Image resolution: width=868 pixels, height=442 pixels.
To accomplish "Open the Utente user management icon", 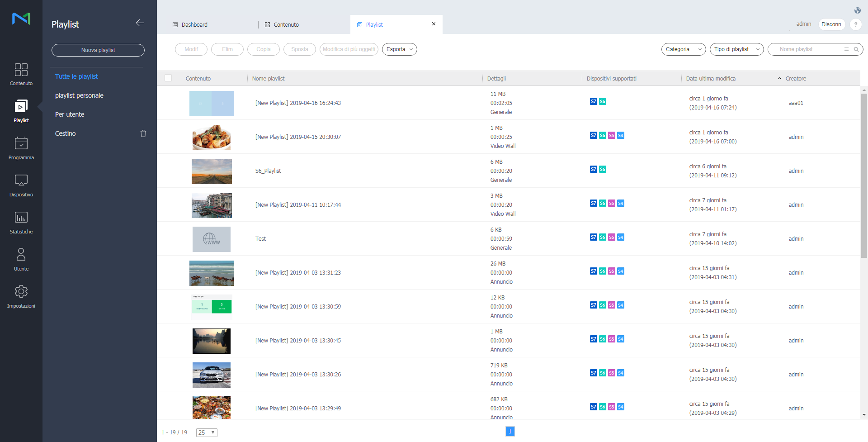I will (x=21, y=259).
